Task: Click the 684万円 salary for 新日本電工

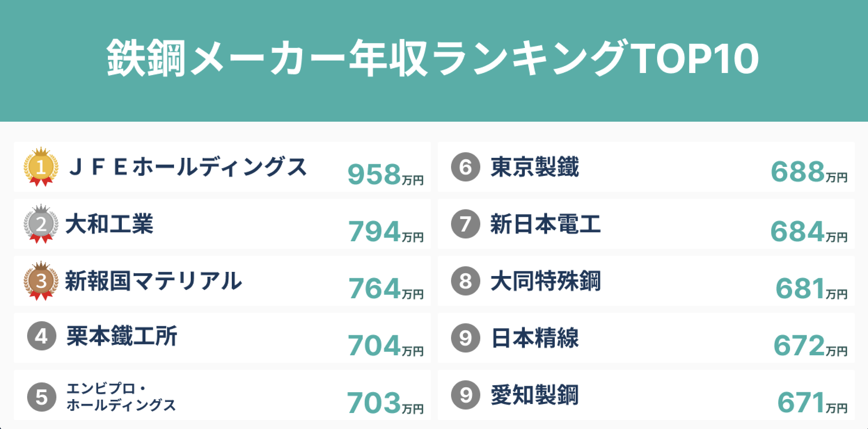Action: 808,232
